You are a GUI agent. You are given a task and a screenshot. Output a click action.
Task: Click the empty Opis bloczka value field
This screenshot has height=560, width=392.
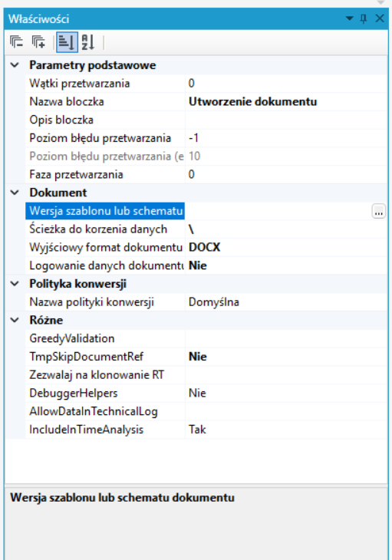click(x=286, y=120)
